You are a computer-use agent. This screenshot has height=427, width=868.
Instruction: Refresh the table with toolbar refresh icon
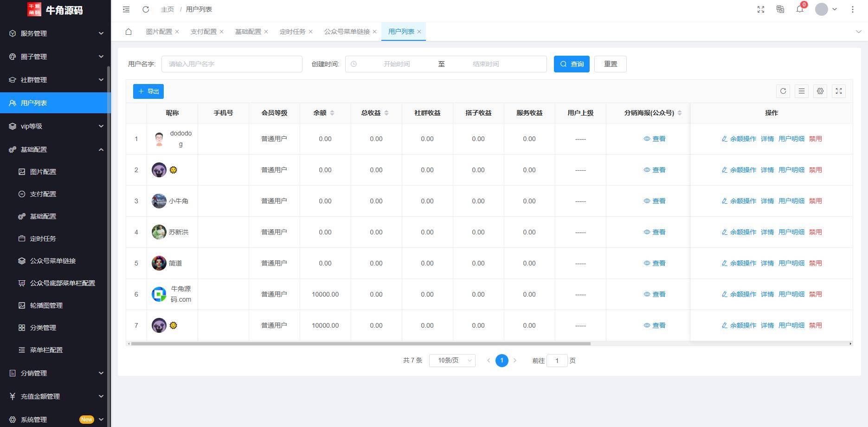coord(783,91)
